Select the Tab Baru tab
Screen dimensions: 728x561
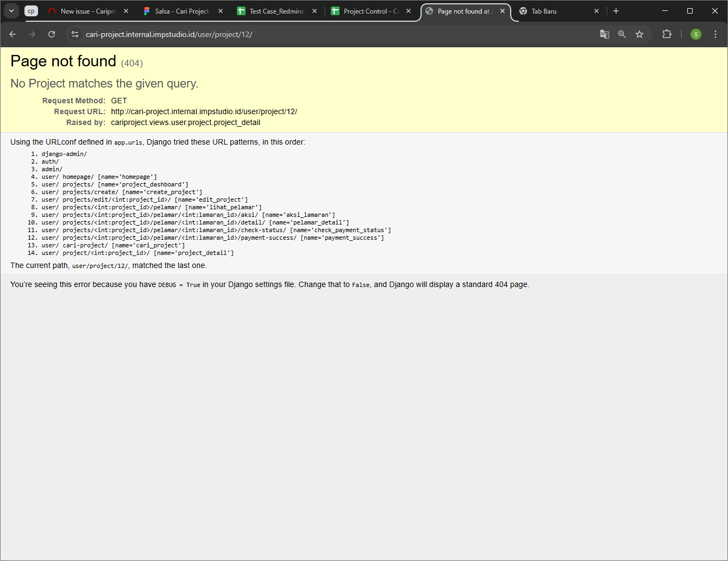(x=554, y=11)
